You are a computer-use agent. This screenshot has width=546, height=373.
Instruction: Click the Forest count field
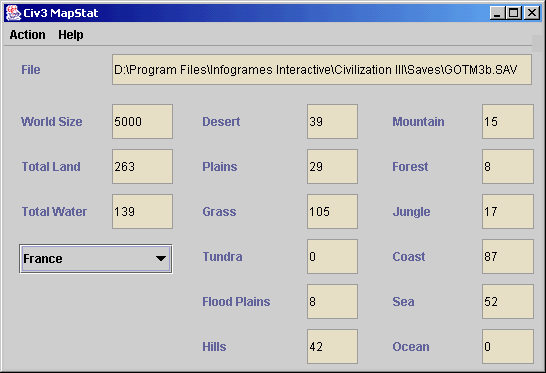(x=508, y=166)
